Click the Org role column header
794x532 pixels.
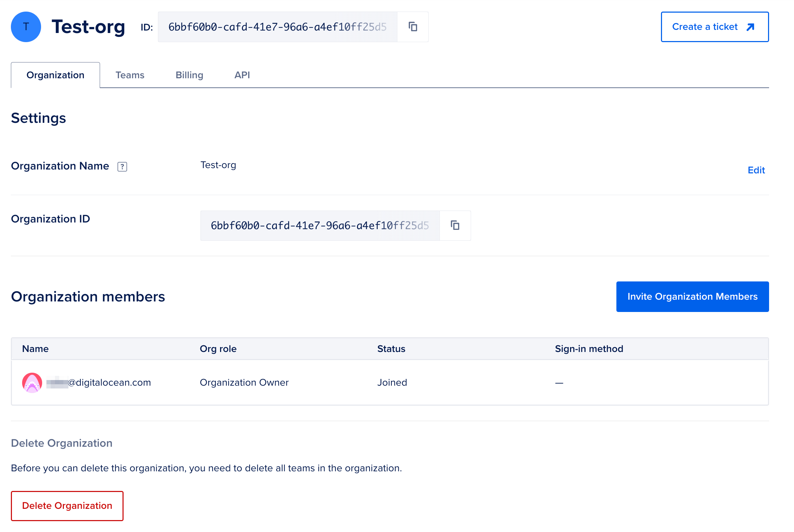pyautogui.click(x=218, y=348)
